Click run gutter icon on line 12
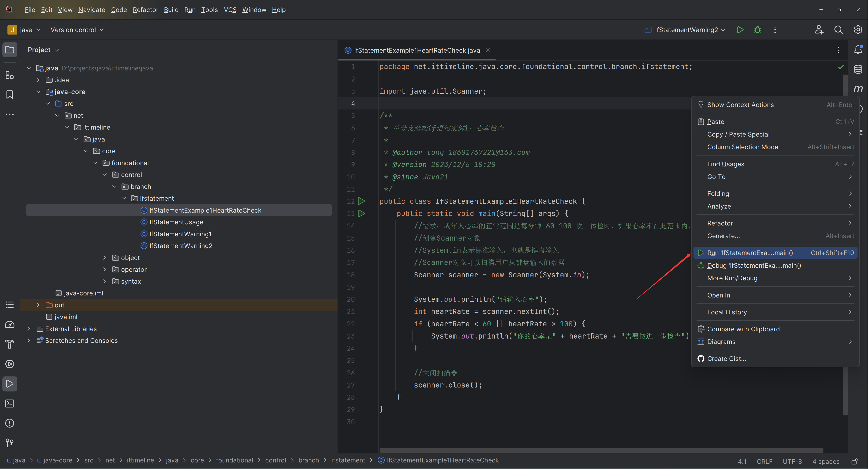868x469 pixels. 361,201
